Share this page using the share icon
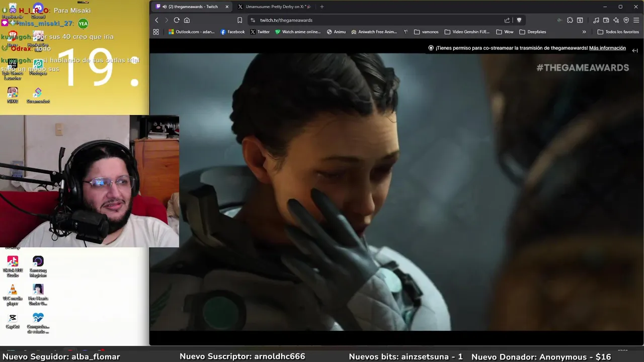Viewport: 644px width, 362px height. click(x=507, y=20)
